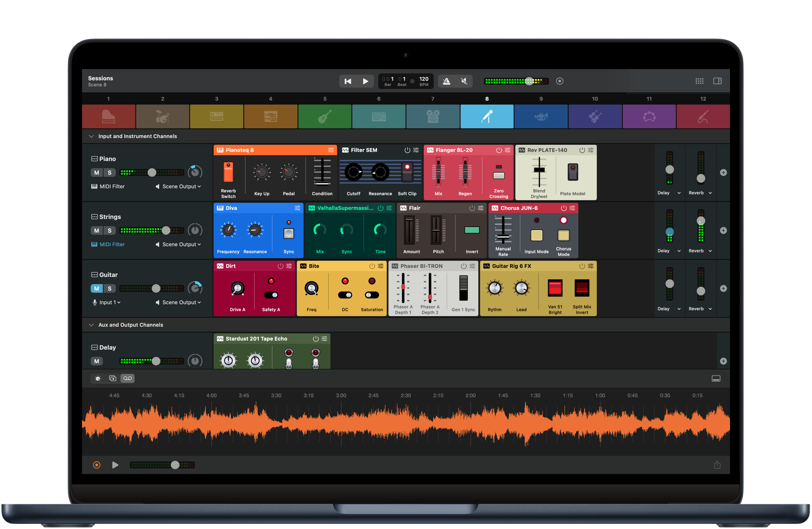Image resolution: width=812 pixels, height=529 pixels.
Task: Select the drums scene tile number 2
Action: tap(162, 117)
